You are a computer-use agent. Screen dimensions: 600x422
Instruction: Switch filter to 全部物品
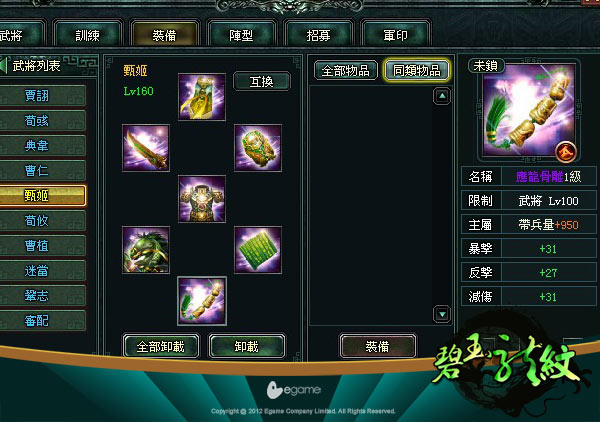pos(346,70)
